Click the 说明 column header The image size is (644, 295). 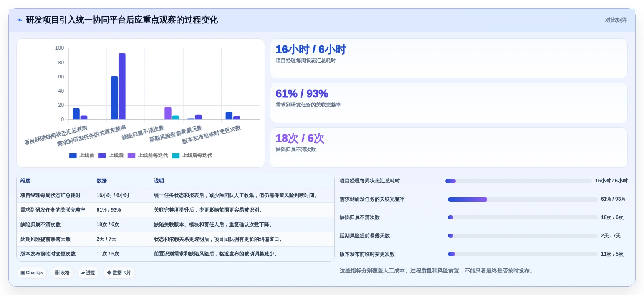click(x=159, y=181)
